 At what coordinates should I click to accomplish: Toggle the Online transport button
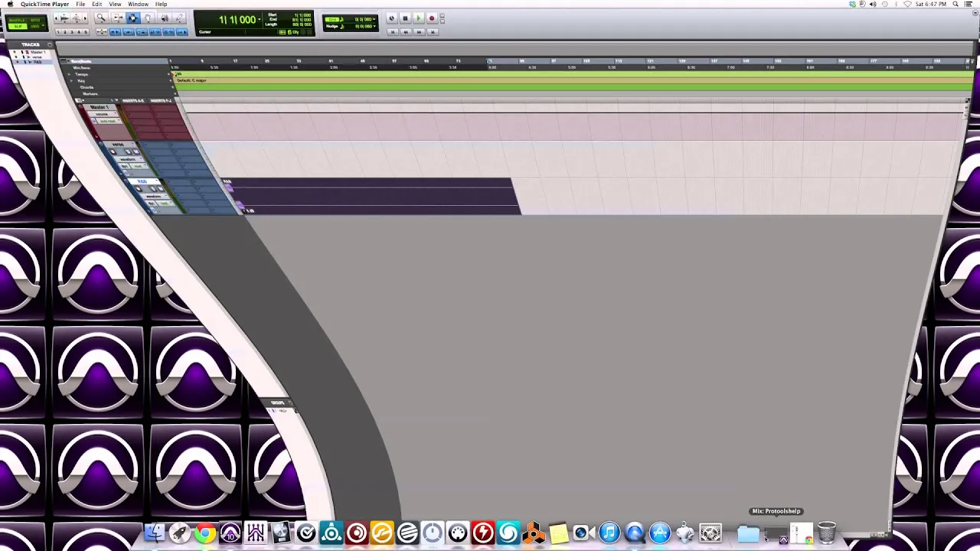(392, 18)
